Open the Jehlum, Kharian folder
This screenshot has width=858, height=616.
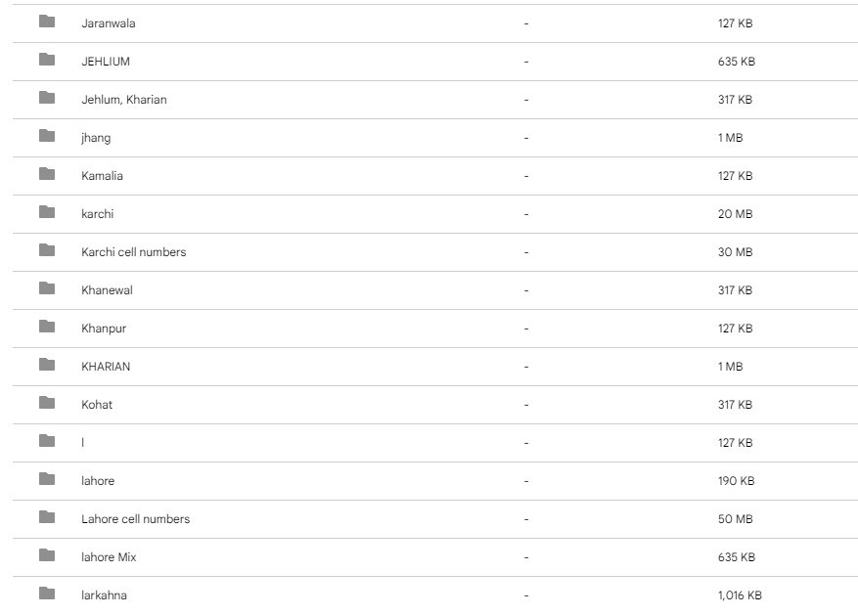[123, 100]
